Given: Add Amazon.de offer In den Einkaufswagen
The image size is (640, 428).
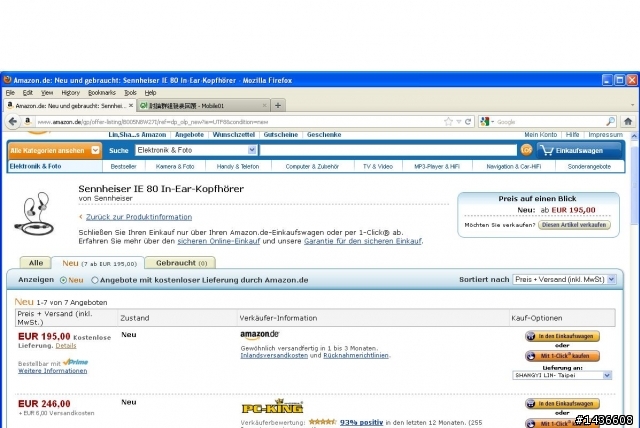Looking at the screenshot, I should click(x=562, y=336).
